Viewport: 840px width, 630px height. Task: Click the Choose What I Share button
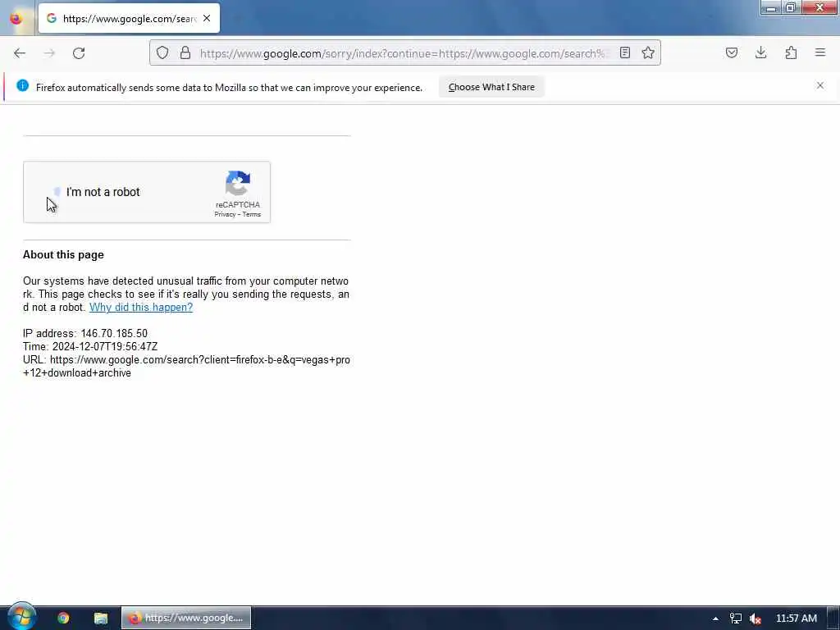pyautogui.click(x=491, y=87)
